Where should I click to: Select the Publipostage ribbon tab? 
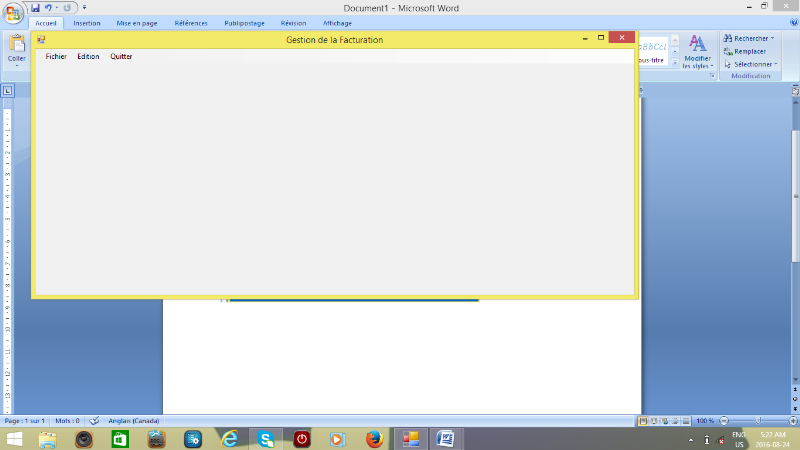244,23
